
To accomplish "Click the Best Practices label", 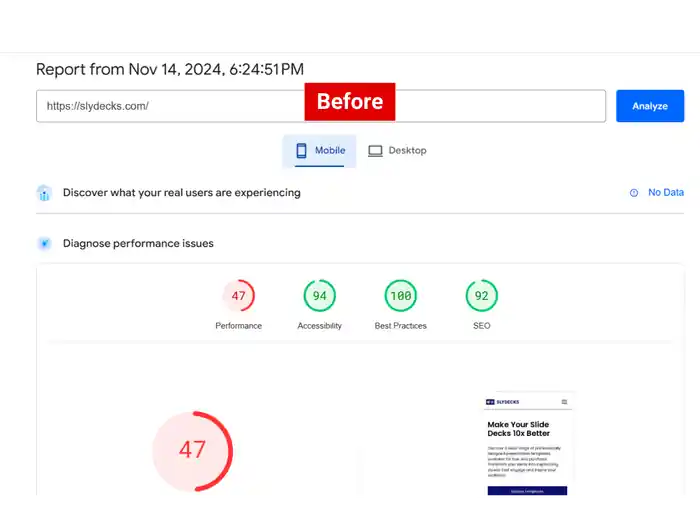I will pyautogui.click(x=400, y=326).
